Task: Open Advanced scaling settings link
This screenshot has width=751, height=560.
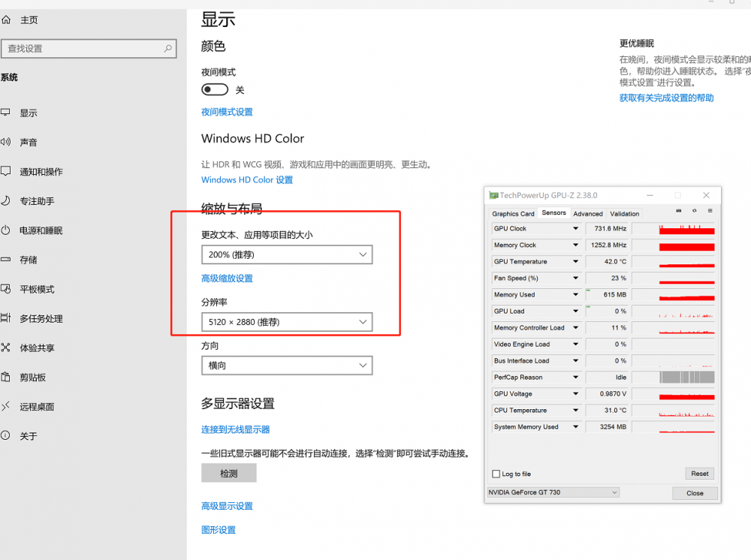Action: 227,278
